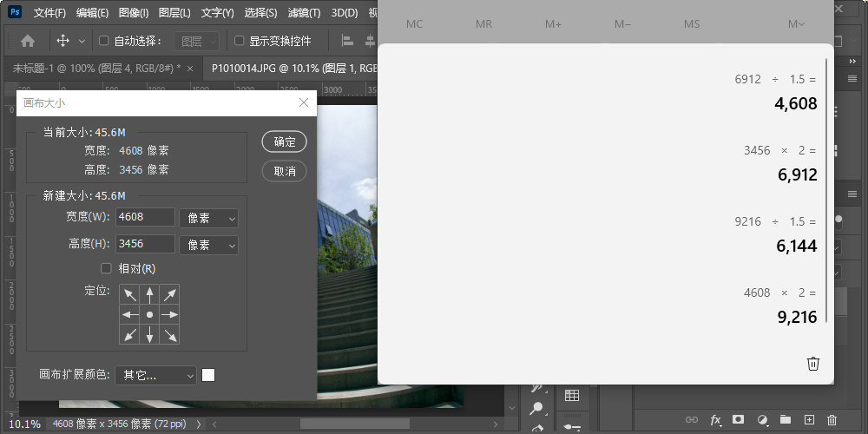Add a layer mask
Screen dimensions: 868x434
pyautogui.click(x=739, y=420)
